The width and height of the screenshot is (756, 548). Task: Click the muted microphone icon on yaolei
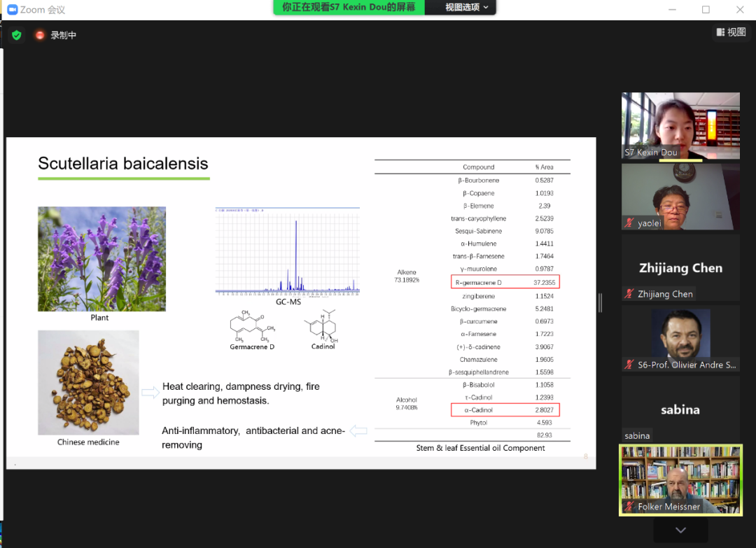click(x=629, y=223)
